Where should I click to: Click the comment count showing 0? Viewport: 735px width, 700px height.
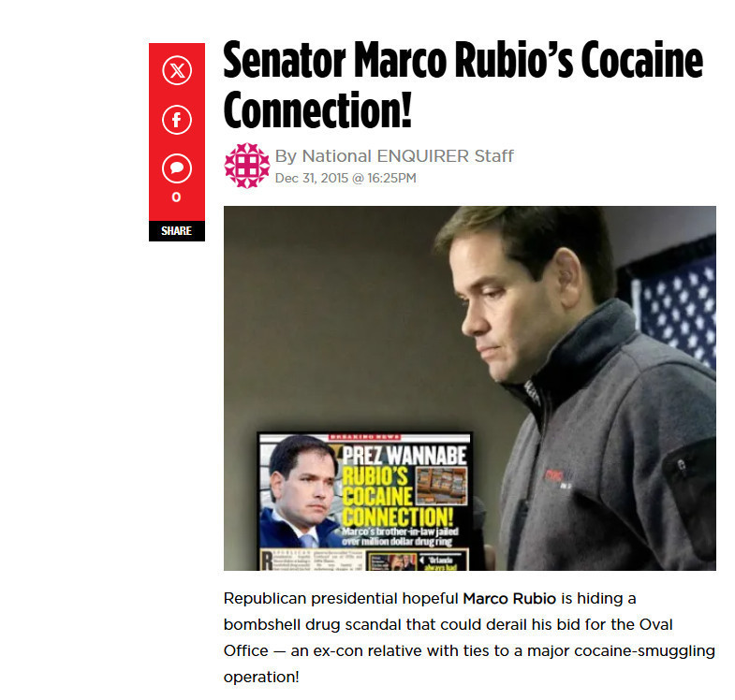click(x=176, y=197)
